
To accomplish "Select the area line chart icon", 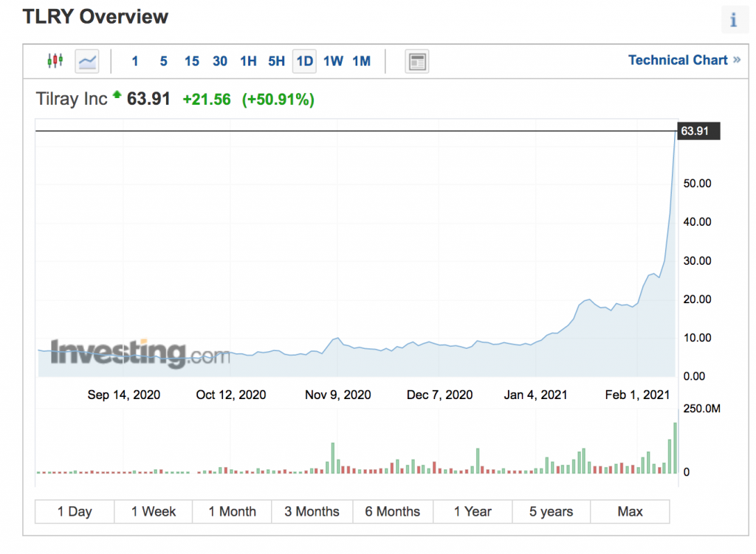I will point(87,61).
